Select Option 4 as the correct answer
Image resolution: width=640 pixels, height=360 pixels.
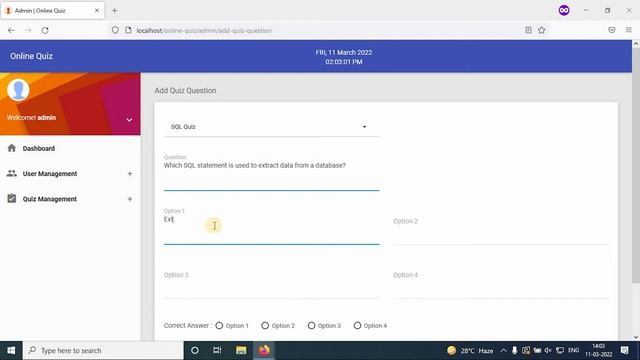(x=357, y=325)
